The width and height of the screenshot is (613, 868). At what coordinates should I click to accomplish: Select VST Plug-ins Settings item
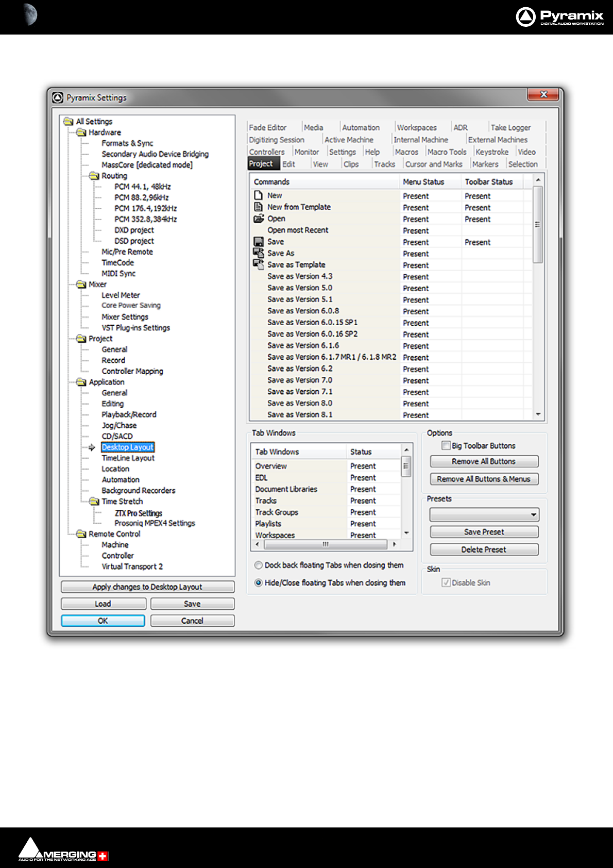tap(135, 328)
